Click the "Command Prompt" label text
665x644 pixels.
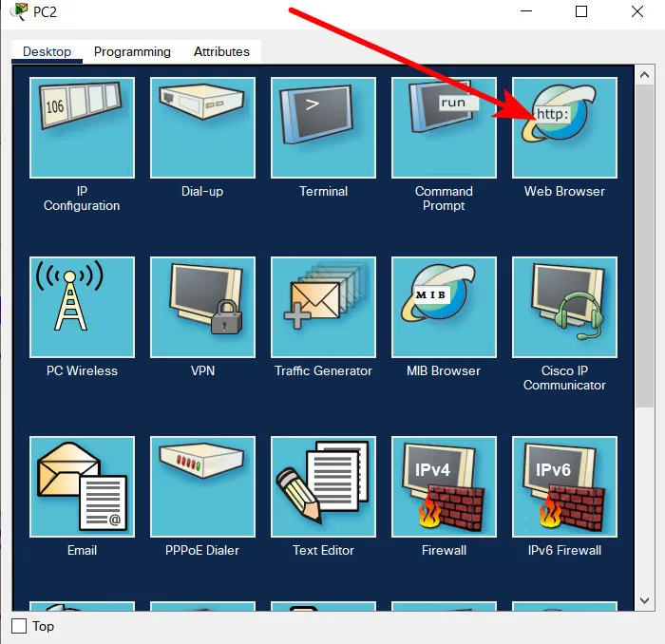(444, 199)
